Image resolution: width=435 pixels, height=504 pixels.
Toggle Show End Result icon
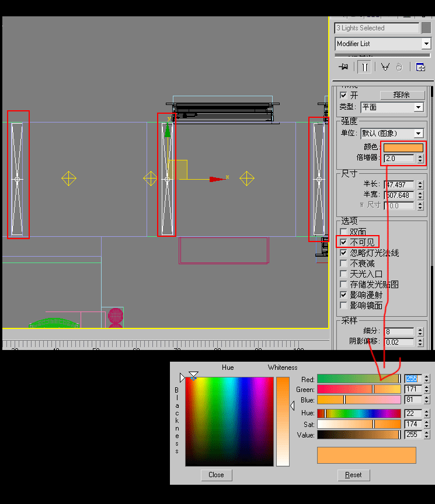coord(364,67)
